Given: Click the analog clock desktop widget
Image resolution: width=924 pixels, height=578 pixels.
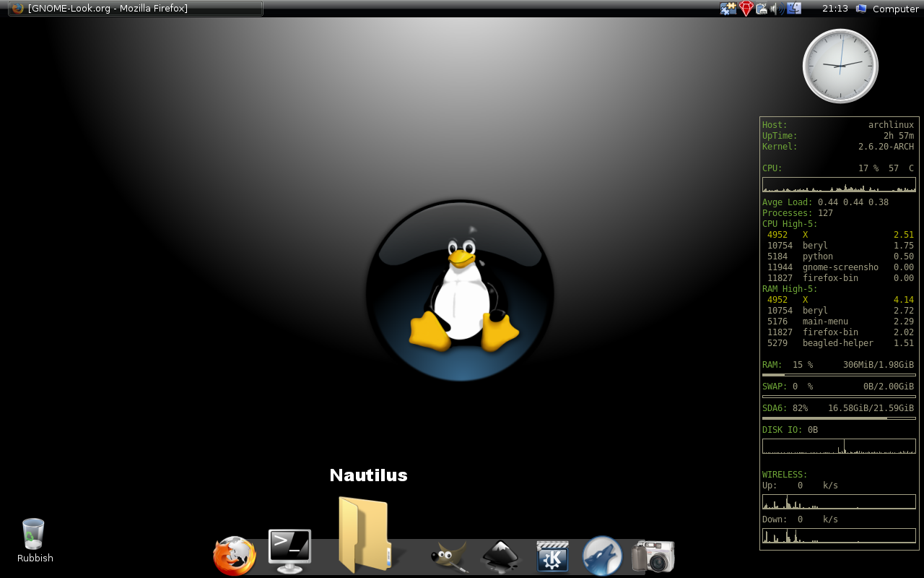Looking at the screenshot, I should tap(840, 66).
